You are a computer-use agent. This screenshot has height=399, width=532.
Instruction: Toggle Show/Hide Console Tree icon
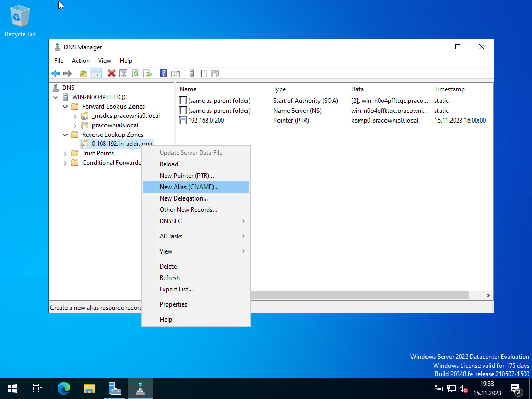click(x=96, y=73)
